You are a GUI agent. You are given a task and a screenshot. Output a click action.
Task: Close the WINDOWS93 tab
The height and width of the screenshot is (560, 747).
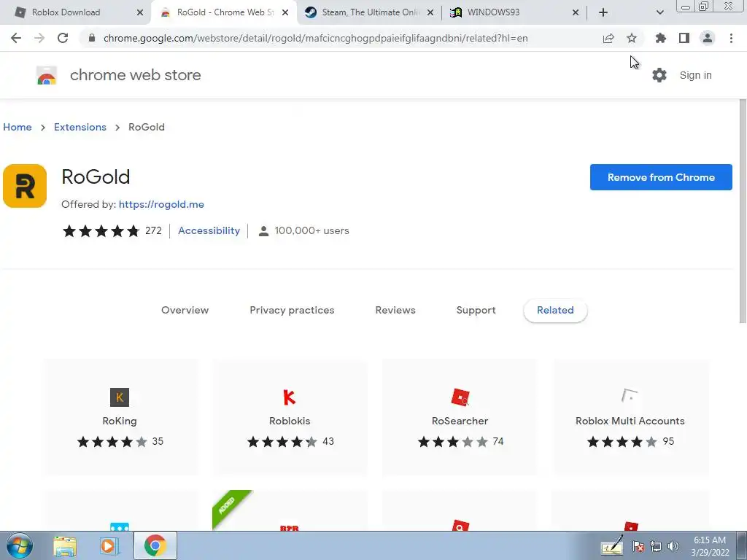[576, 12]
